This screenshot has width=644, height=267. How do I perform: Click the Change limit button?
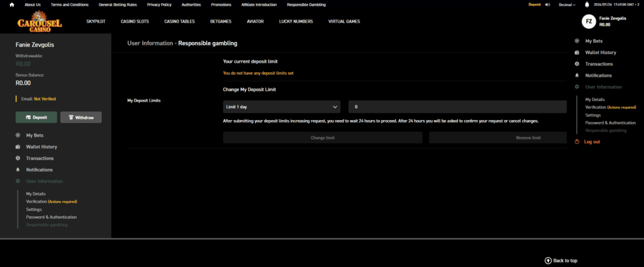(323, 138)
